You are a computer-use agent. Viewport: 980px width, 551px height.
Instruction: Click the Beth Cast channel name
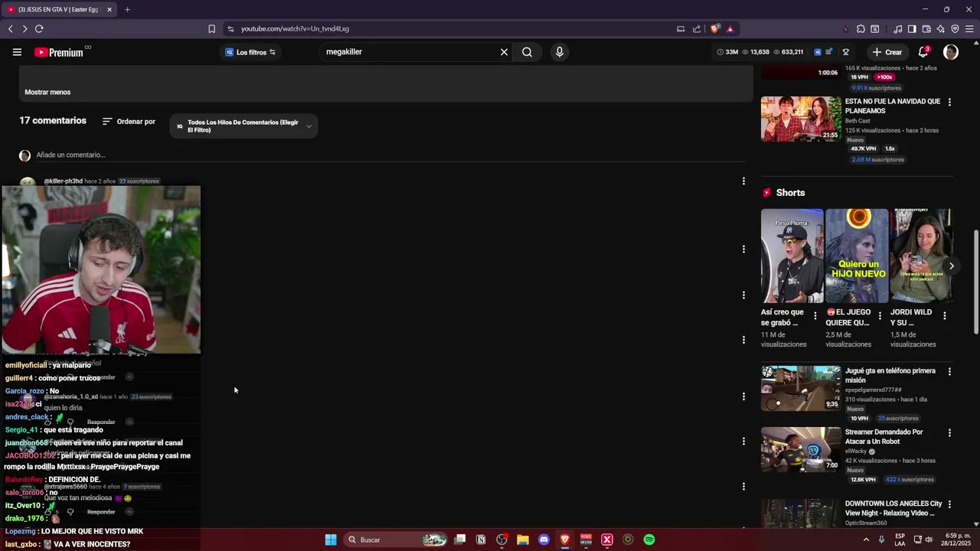857,121
